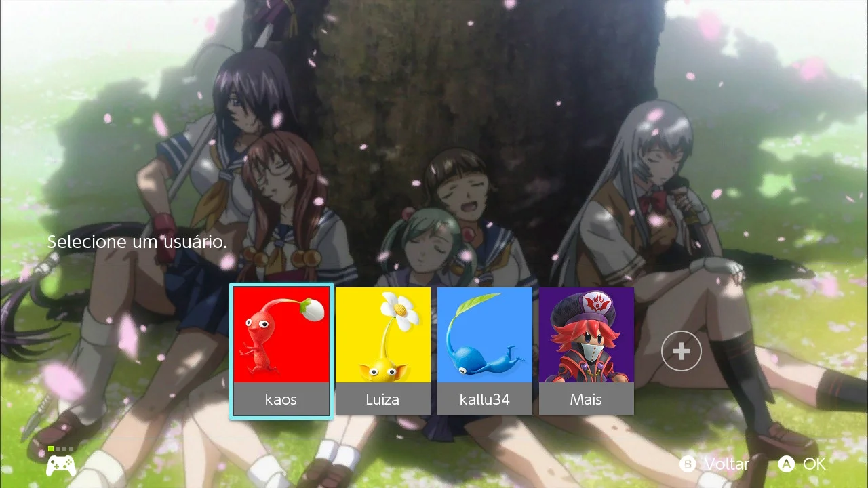Click the add new user plus icon
868x488 pixels.
[x=682, y=351]
